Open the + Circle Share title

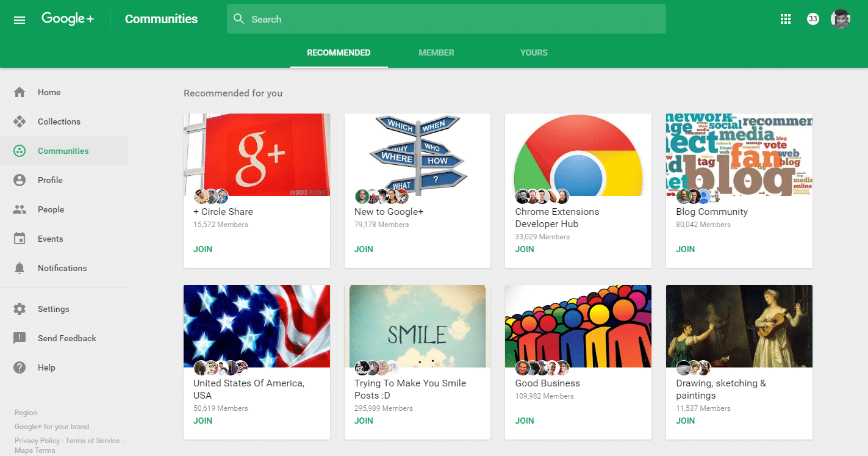pyautogui.click(x=223, y=212)
